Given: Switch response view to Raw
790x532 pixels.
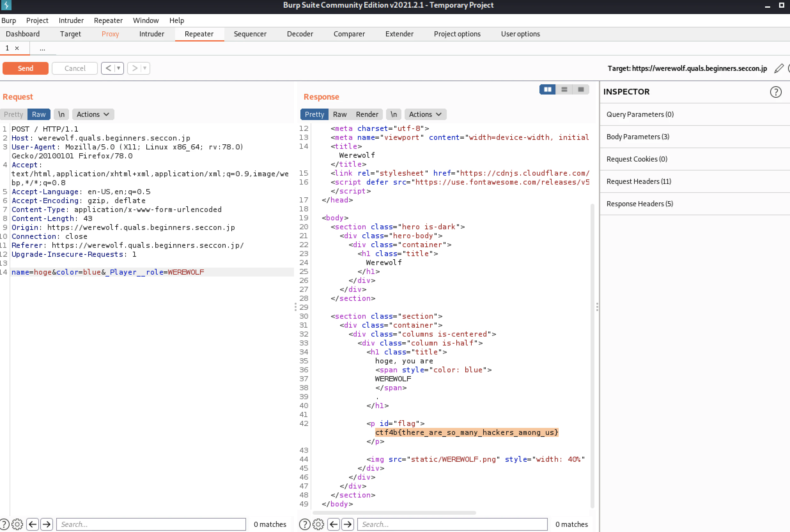Looking at the screenshot, I should (x=340, y=114).
